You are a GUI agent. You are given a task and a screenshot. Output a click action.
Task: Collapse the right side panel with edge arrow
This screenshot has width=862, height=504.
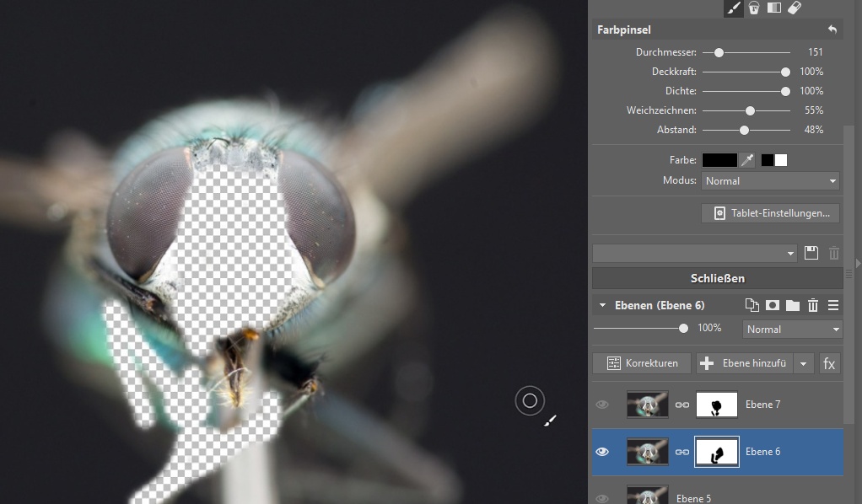coord(858,263)
